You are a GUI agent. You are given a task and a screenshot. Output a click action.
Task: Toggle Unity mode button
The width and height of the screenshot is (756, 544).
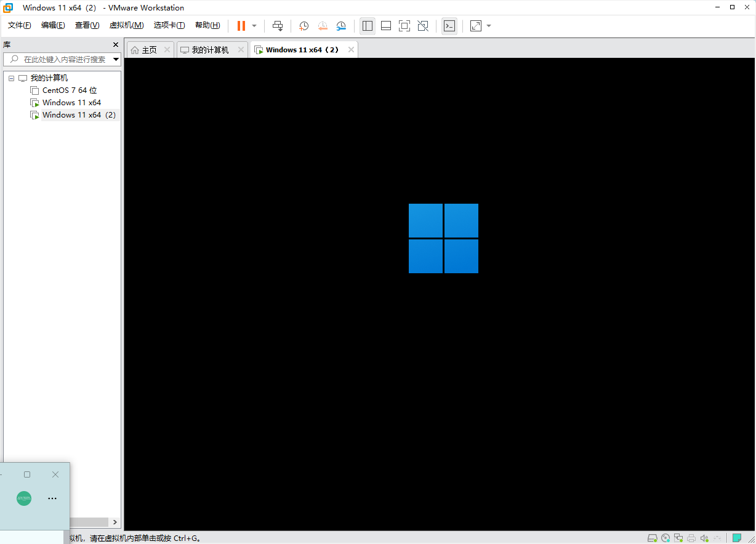coord(423,26)
